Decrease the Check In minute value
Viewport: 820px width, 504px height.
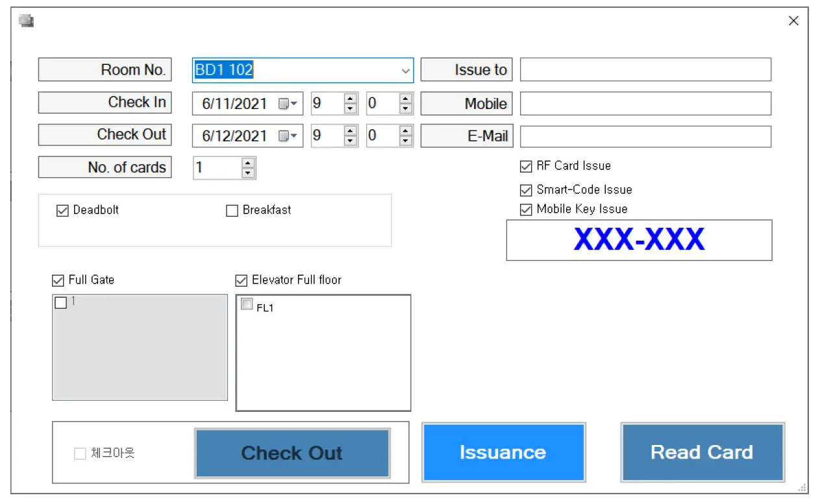coord(406,108)
